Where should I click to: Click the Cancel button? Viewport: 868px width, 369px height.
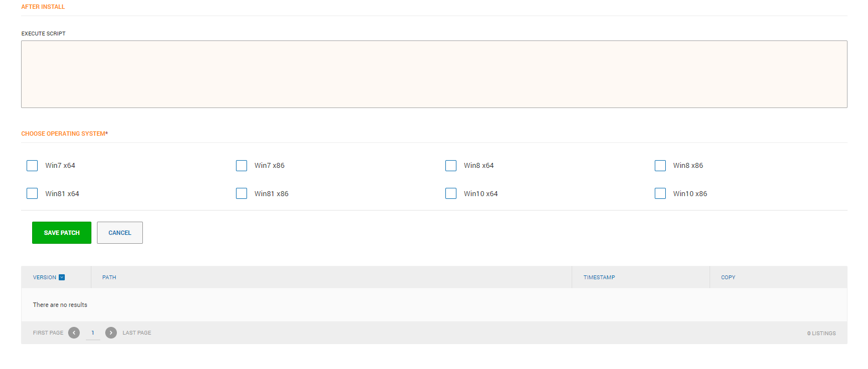[120, 233]
